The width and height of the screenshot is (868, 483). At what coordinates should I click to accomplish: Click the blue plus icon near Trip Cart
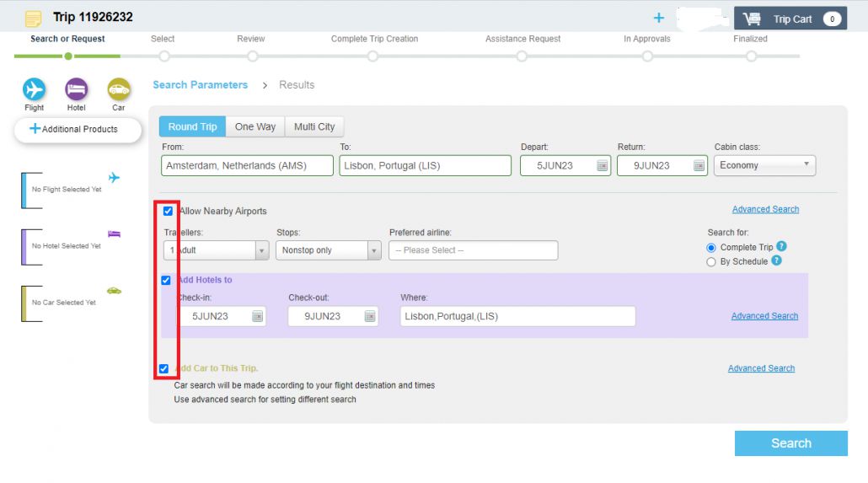point(659,19)
